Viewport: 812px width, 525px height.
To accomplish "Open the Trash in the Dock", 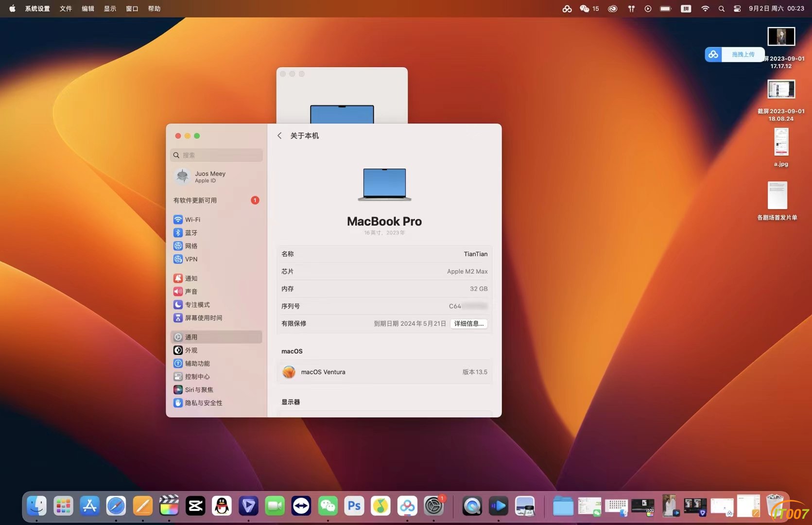I will pos(776,506).
